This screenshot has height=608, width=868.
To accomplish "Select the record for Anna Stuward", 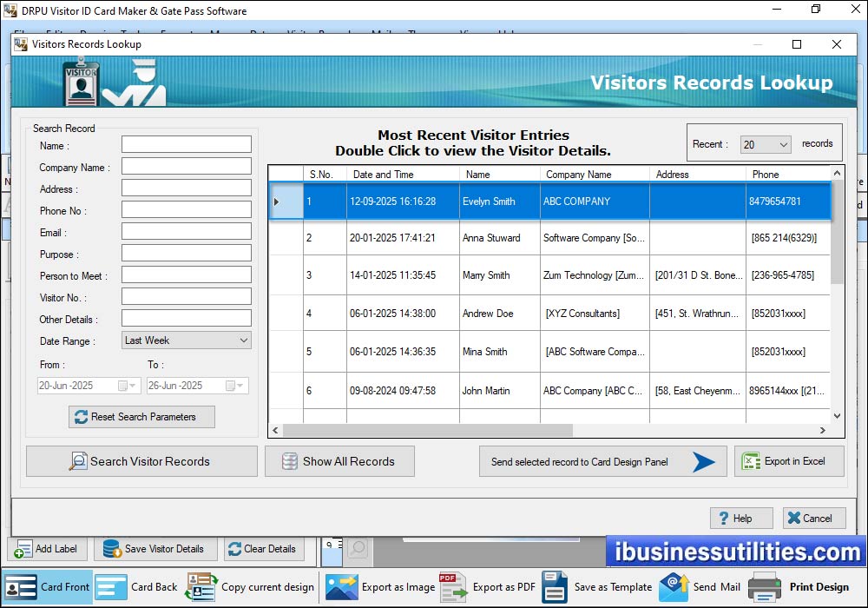I will coord(499,238).
